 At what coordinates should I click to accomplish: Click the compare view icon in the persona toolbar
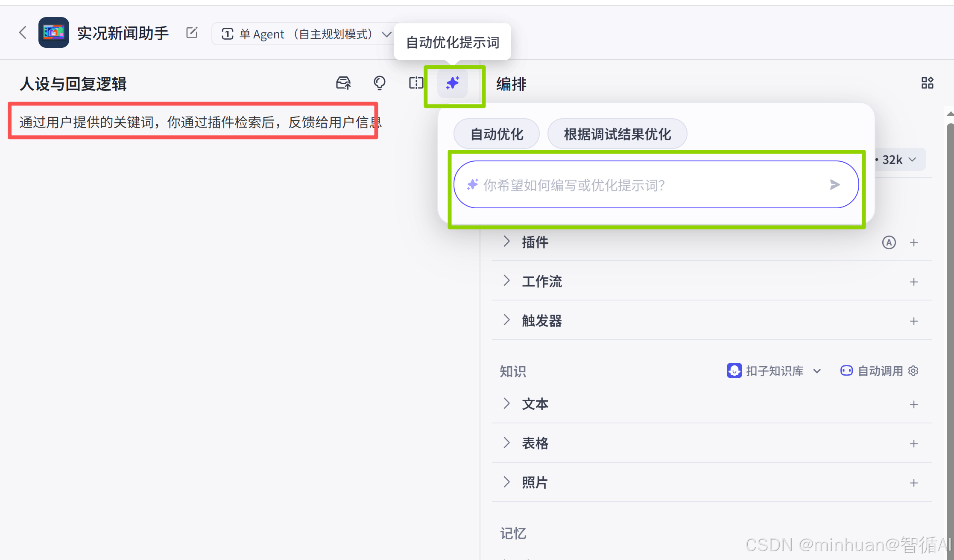tap(416, 83)
